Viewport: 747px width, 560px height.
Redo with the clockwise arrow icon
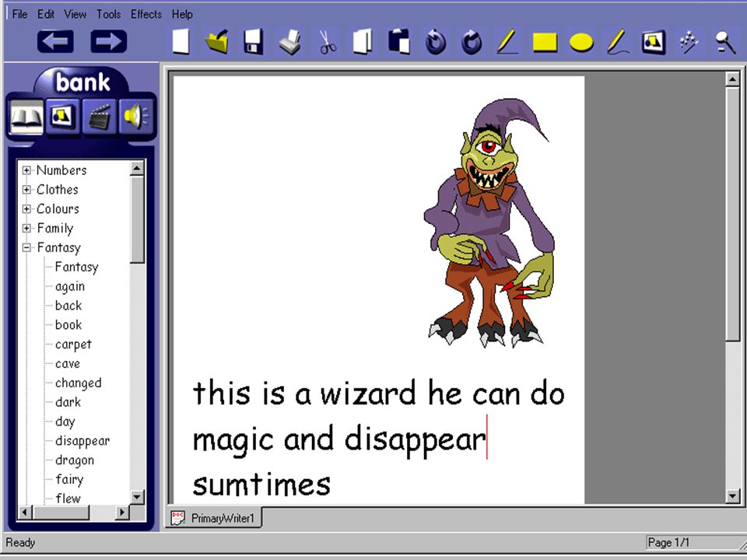pos(472,42)
